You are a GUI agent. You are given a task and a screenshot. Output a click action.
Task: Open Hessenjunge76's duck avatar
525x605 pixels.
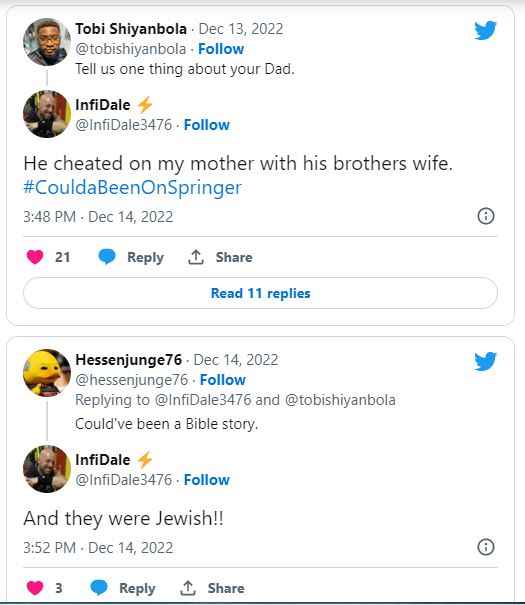click(47, 373)
